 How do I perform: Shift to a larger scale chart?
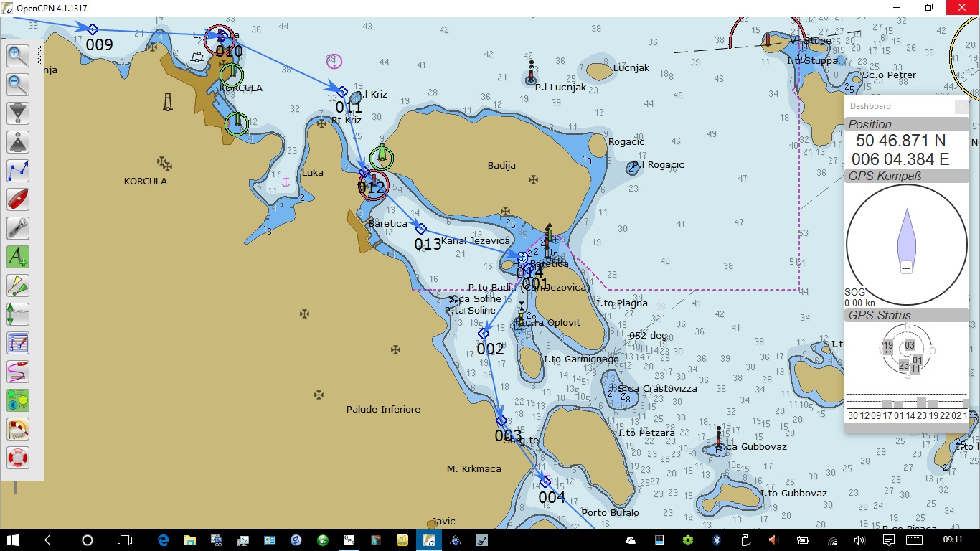click(x=18, y=113)
